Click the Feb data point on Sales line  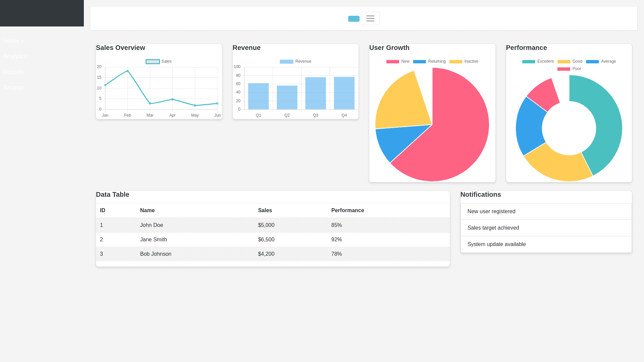[x=127, y=71]
